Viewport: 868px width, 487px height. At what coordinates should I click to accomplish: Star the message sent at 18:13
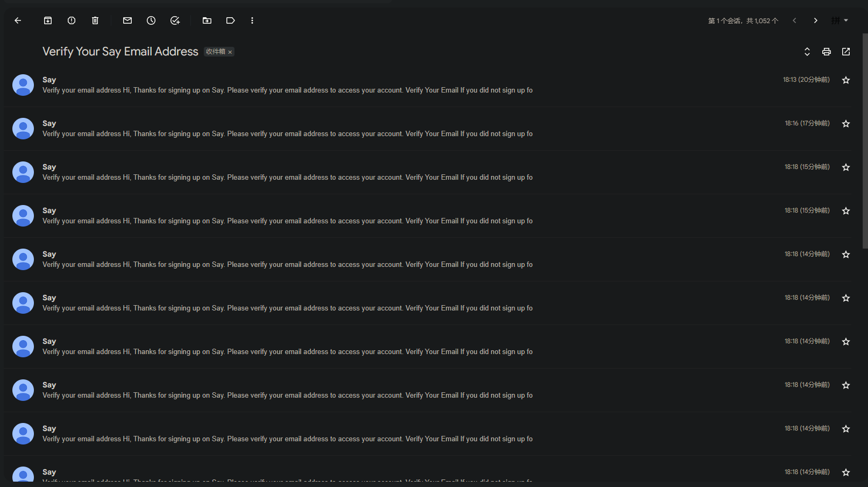point(846,80)
